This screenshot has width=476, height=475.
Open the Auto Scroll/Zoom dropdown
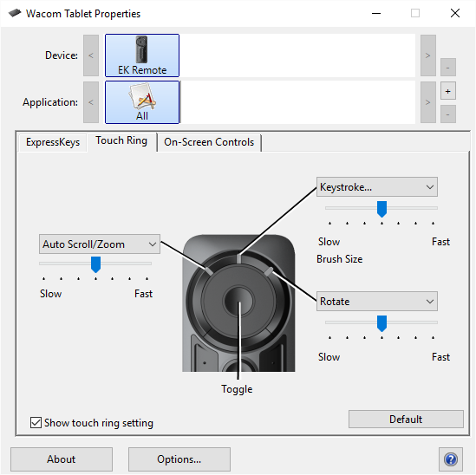pyautogui.click(x=100, y=244)
